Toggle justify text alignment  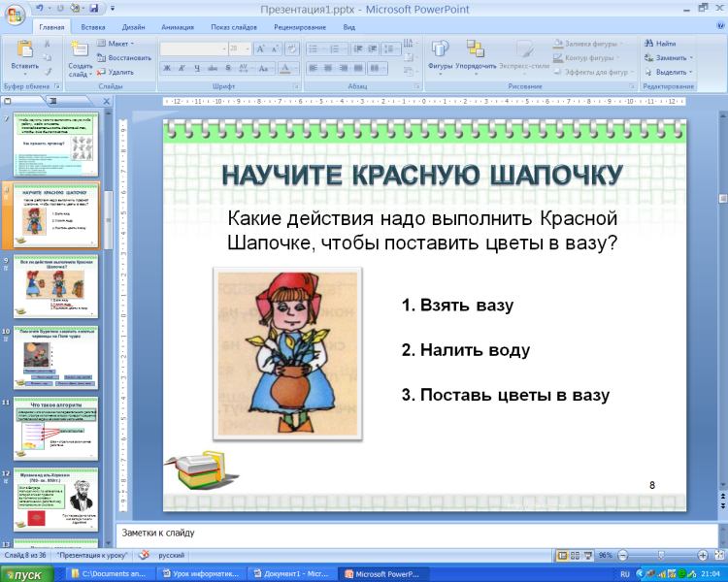coord(358,68)
